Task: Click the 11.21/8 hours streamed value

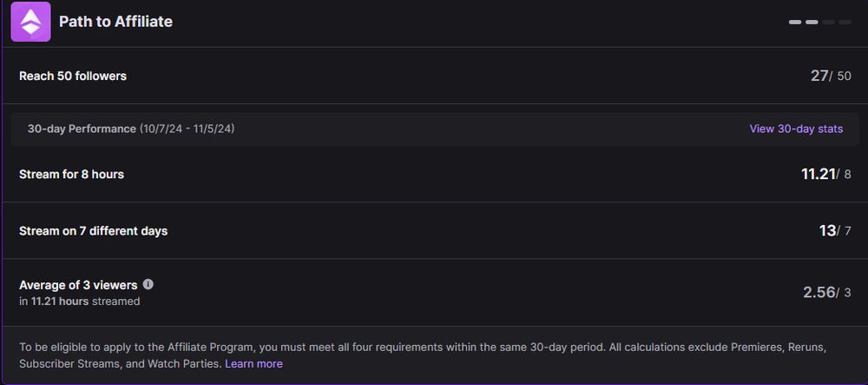Action: 825,174
